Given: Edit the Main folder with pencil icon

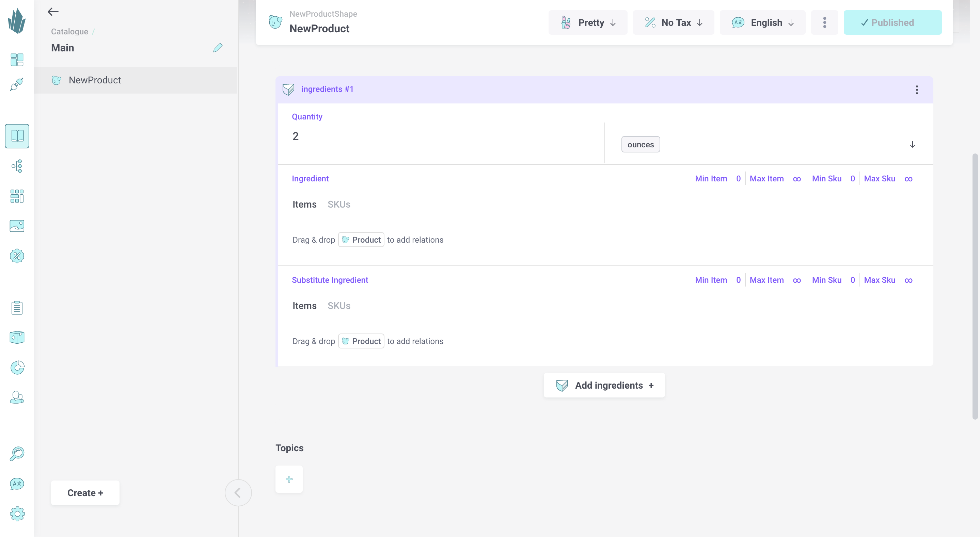Looking at the screenshot, I should pos(218,48).
